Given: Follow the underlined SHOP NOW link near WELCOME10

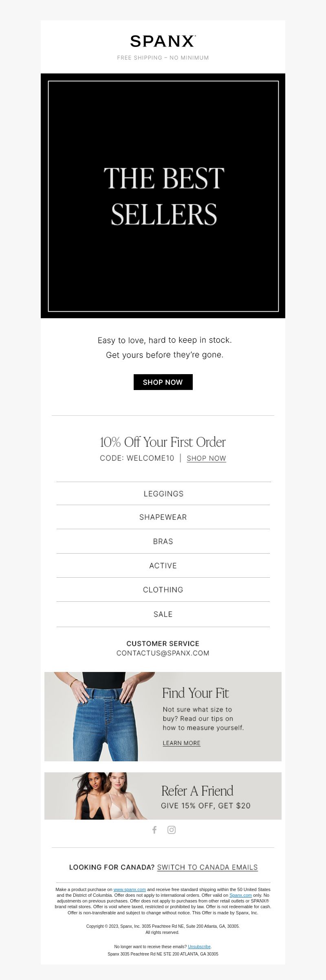Looking at the screenshot, I should pos(206,458).
